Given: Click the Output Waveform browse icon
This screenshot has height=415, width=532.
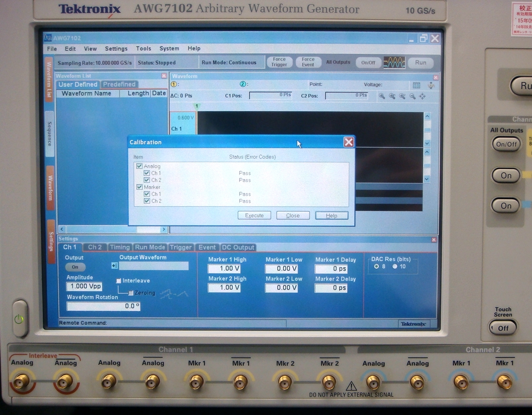Looking at the screenshot, I should click(115, 265).
